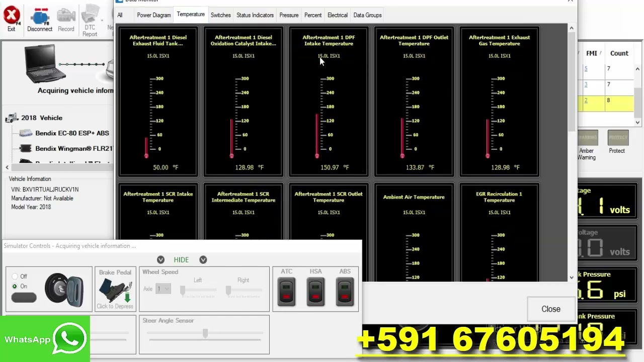Open FMI link 5 in fault table

coord(586,68)
